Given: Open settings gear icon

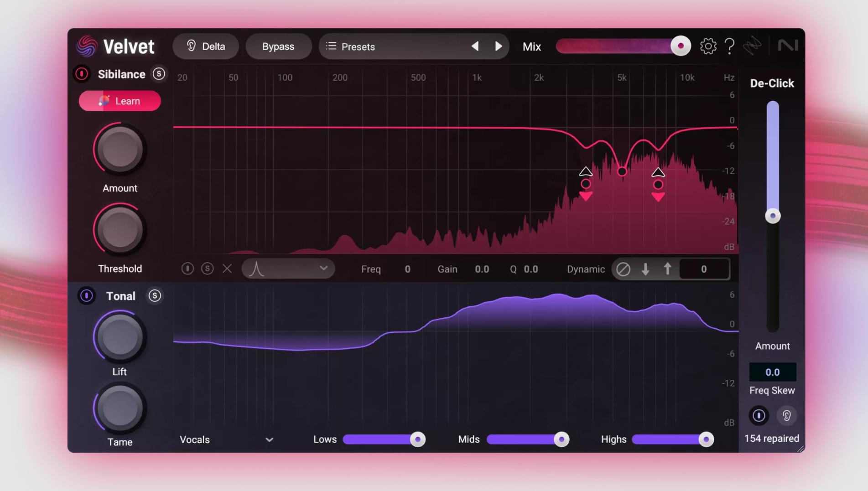Looking at the screenshot, I should 708,46.
